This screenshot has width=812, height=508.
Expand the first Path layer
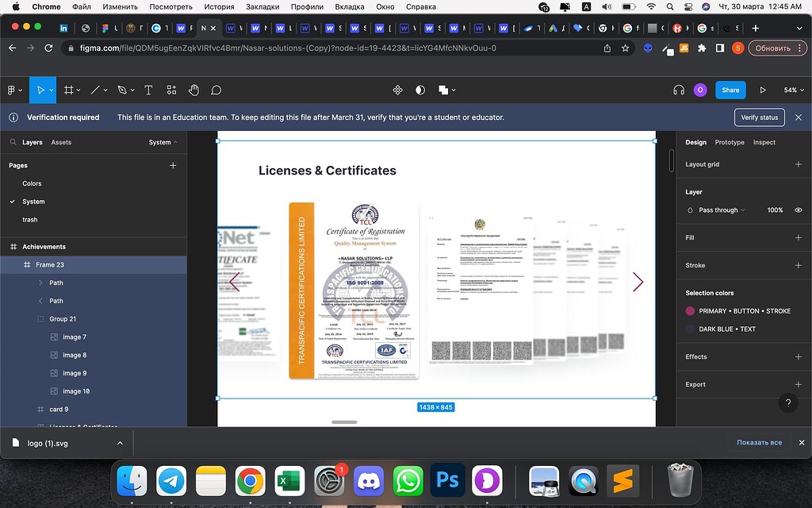[x=41, y=283]
